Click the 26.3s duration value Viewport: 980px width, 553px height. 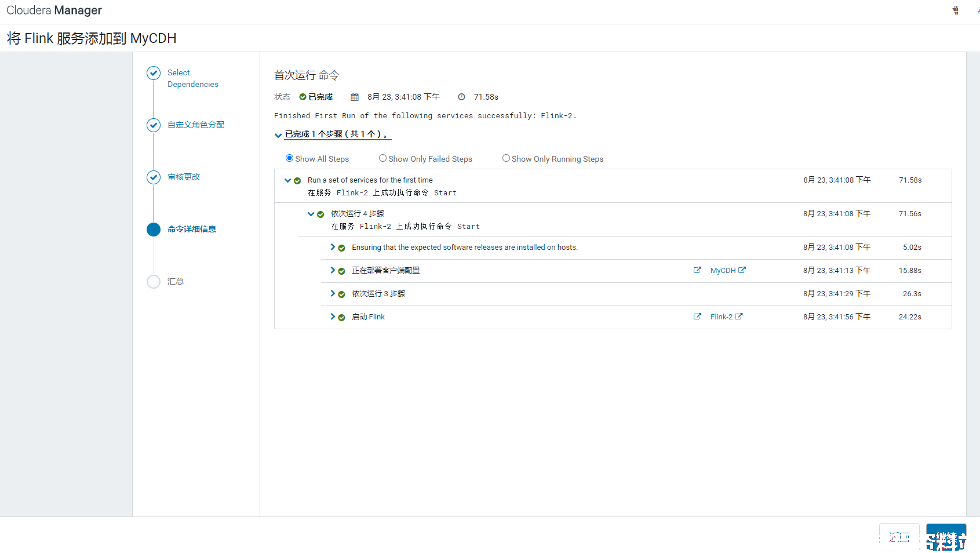point(912,294)
